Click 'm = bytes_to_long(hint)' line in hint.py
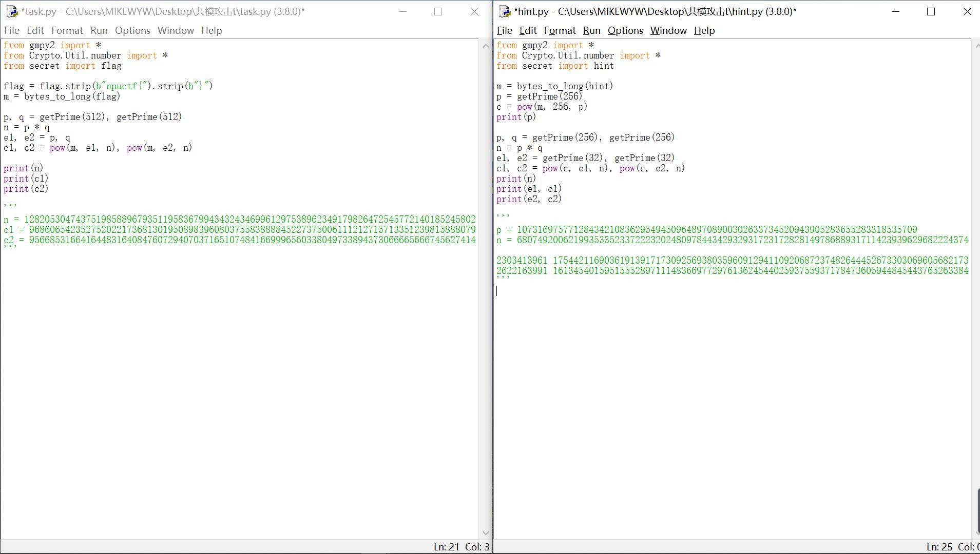The image size is (980, 554). tap(555, 86)
